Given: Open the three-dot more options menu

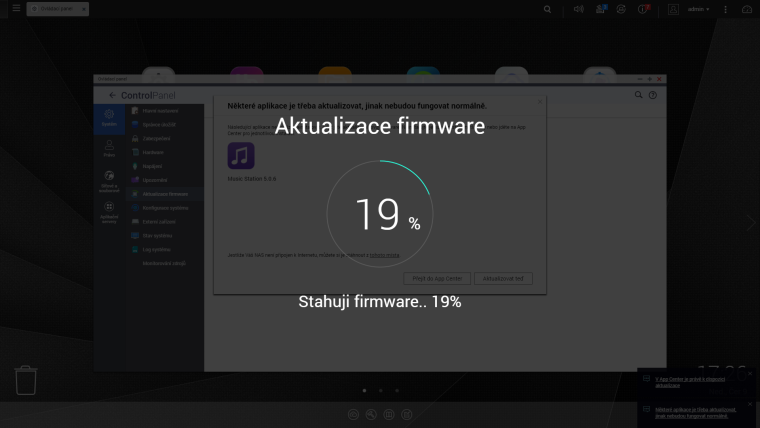Looking at the screenshot, I should click(x=726, y=9).
